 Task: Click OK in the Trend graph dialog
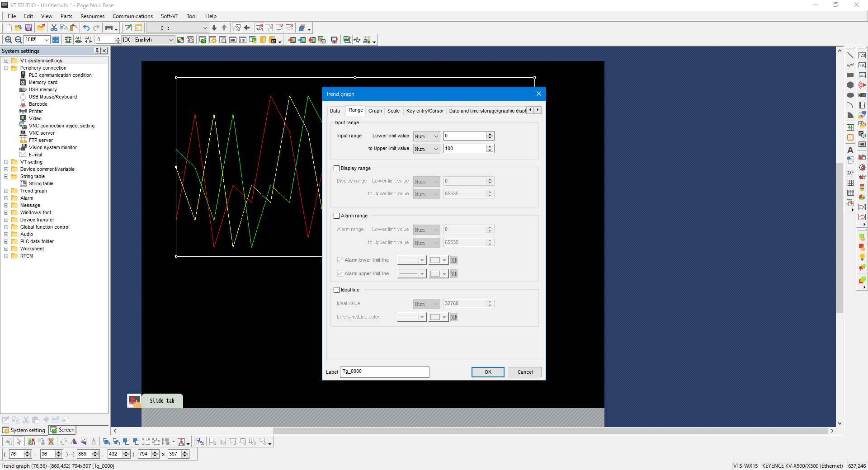click(x=488, y=372)
